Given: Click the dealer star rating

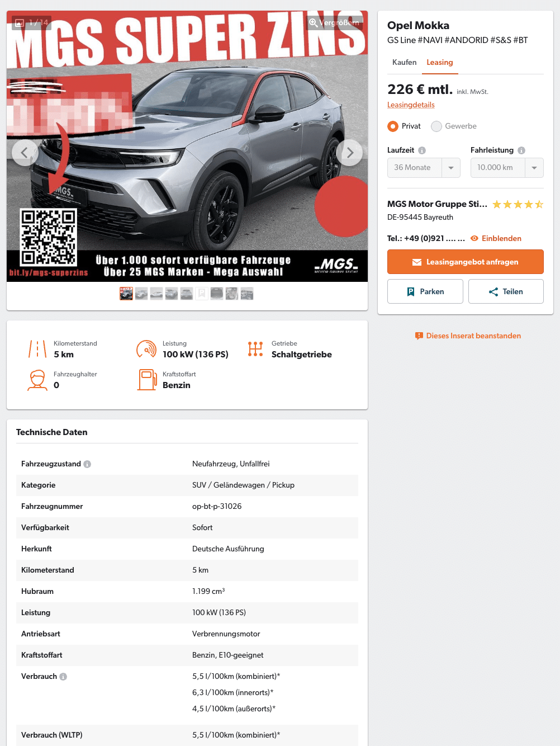Looking at the screenshot, I should (518, 205).
